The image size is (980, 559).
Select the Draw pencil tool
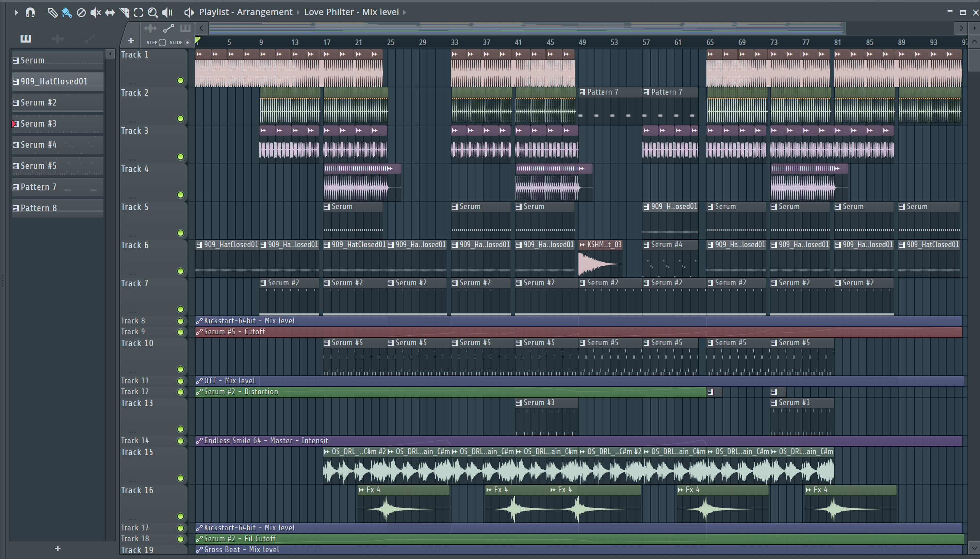(52, 13)
